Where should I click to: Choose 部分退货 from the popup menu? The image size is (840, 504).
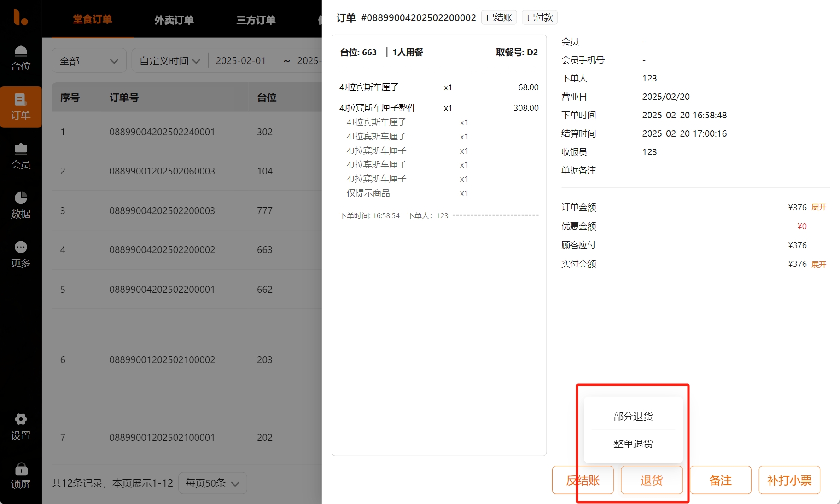click(633, 417)
